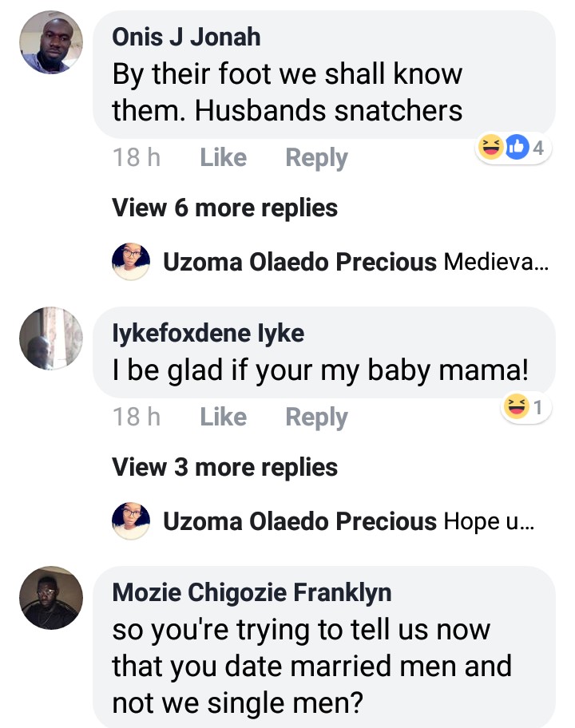Open the Iykefoxdene Iyke name link
This screenshot has width=575, height=728.
(x=208, y=332)
